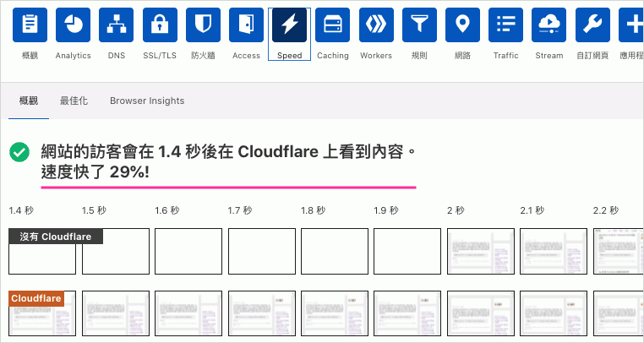Open the 概觀 overview clipboard icon
Image resolution: width=644 pixels, height=343 pixels.
(x=30, y=24)
